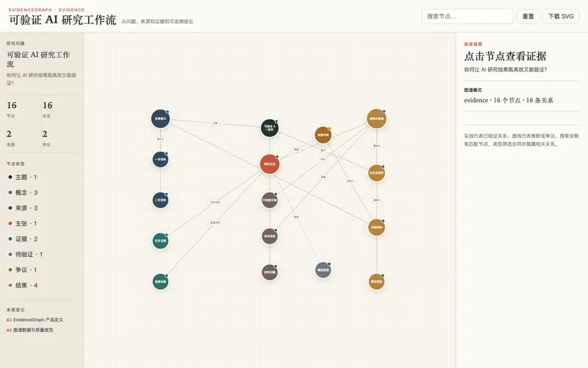Toggle the 主题 · 1 node type filter
Image resolution: width=588 pixels, height=368 pixels.
[23, 177]
